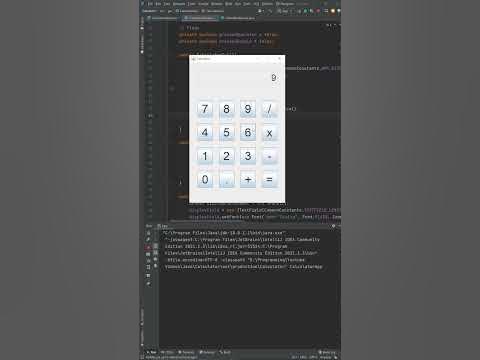The width and height of the screenshot is (480, 360).
Task: Open the Run tool window tab at bottom
Action: click(152, 352)
